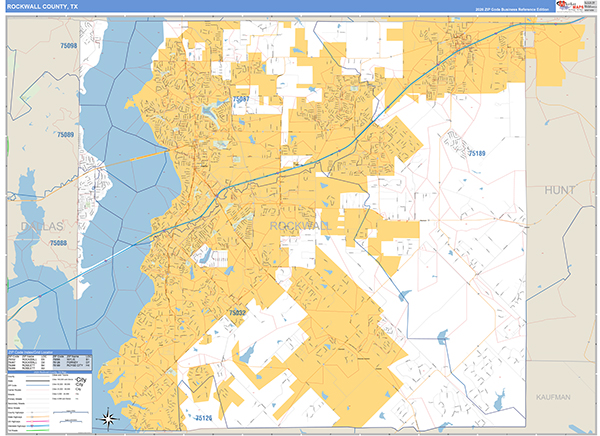The height and width of the screenshot is (436, 600).
Task: Click the ZIP index table in the legend
Action: click(50, 363)
